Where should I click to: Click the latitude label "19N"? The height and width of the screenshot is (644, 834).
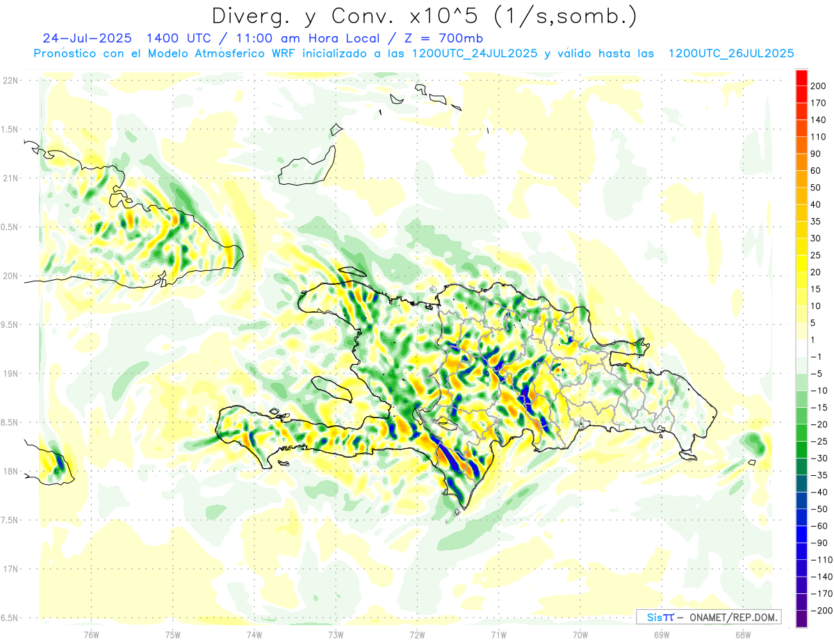tap(10, 374)
